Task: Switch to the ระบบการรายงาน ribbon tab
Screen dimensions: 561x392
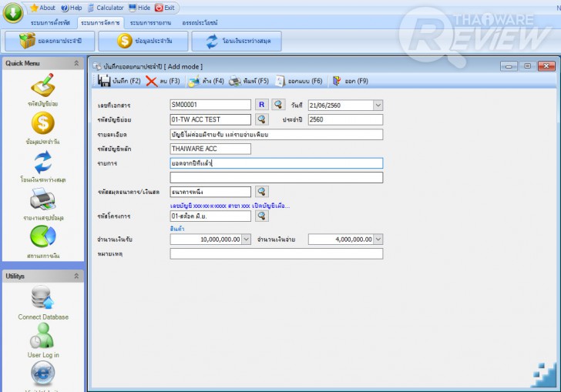Action: [x=150, y=23]
